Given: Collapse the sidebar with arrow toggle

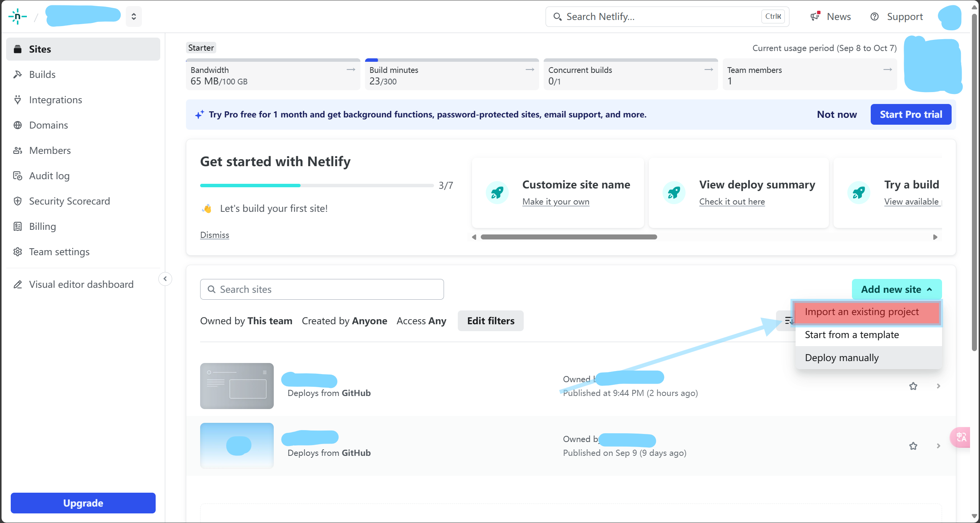Looking at the screenshot, I should [x=165, y=279].
